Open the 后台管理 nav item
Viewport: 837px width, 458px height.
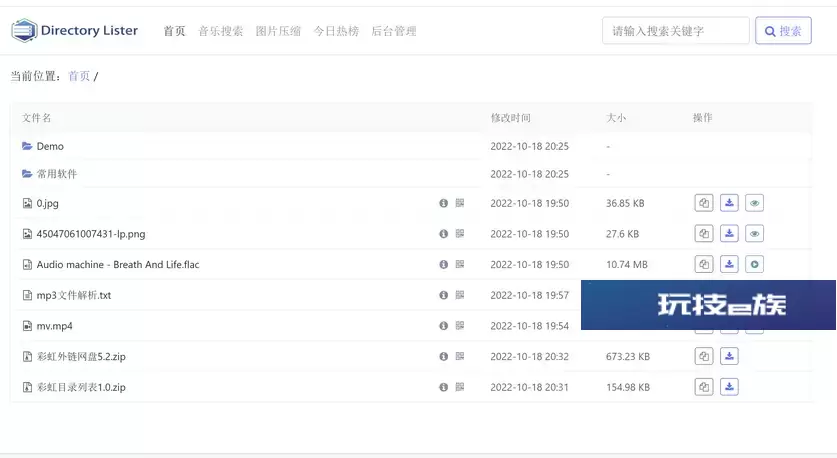[393, 31]
